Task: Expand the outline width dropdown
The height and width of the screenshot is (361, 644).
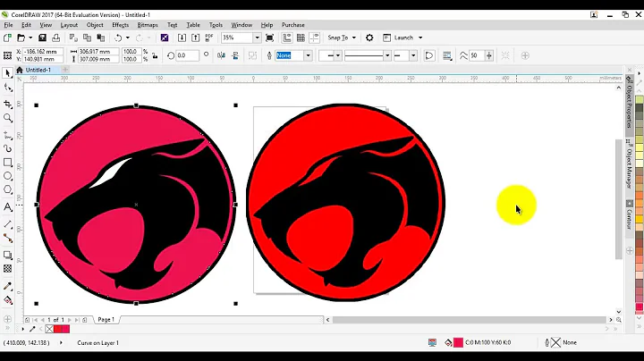Action: point(308,55)
